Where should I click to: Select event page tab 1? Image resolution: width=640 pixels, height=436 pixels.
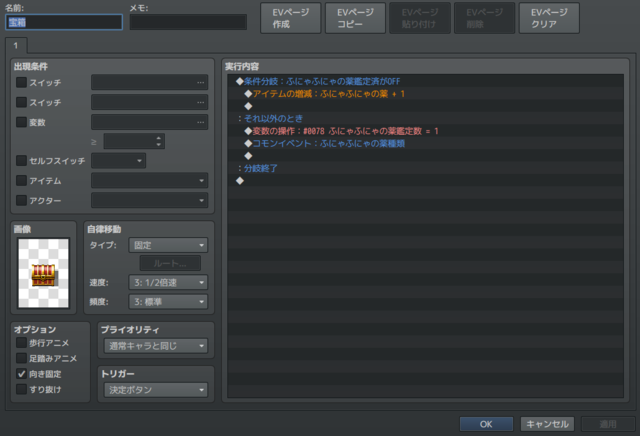[16, 45]
